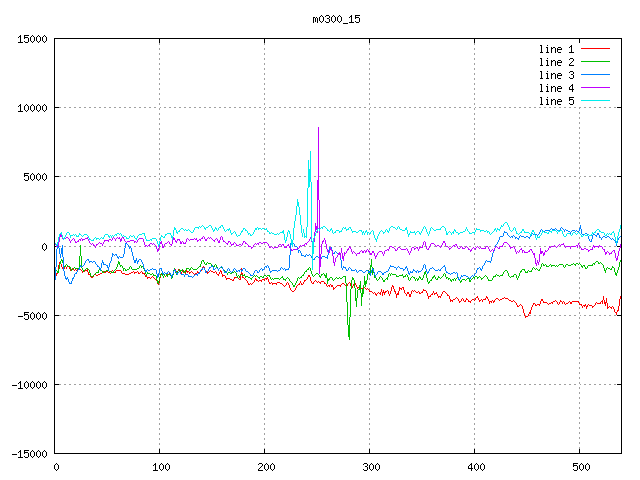
Task: Click the green line 2 legend sample
Action: pyautogui.click(x=595, y=62)
